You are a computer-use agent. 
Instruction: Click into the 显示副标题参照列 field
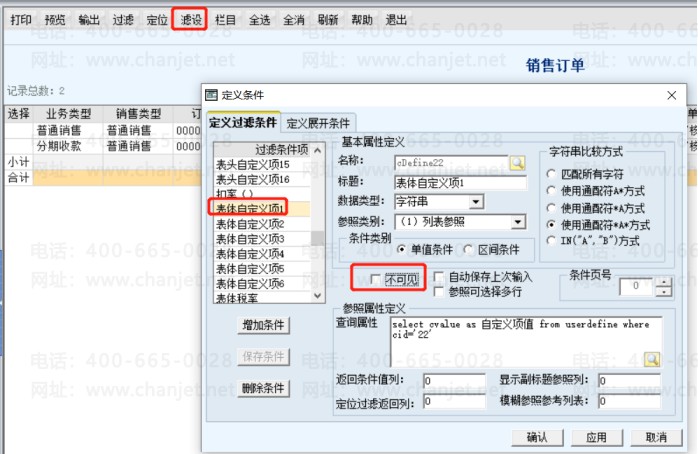629,381
